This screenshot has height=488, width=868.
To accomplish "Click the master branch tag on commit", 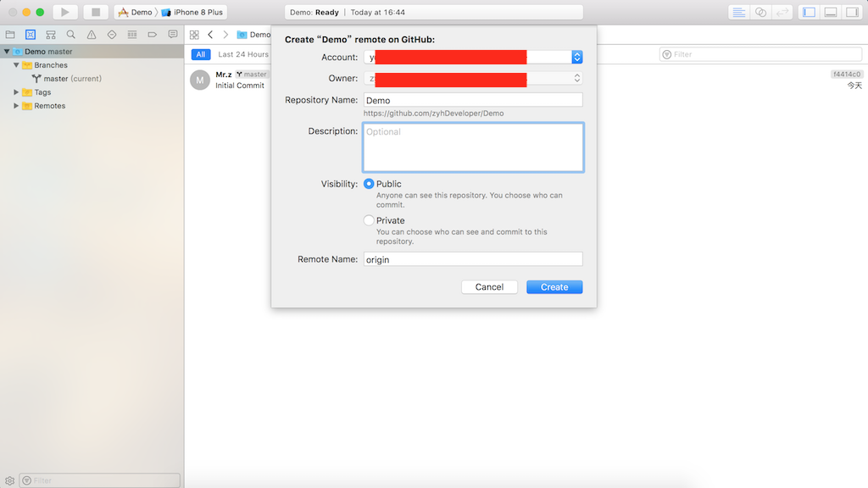I will [x=251, y=75].
